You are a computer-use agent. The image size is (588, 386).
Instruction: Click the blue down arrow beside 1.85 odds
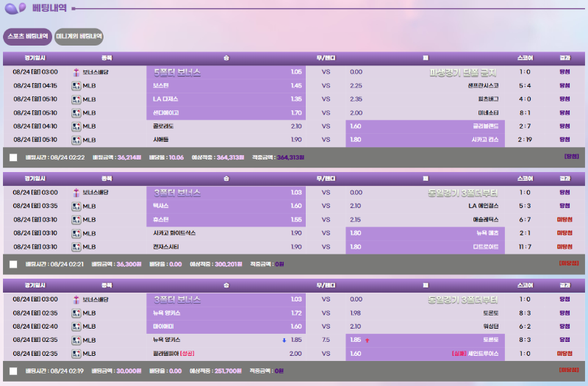[x=284, y=340]
